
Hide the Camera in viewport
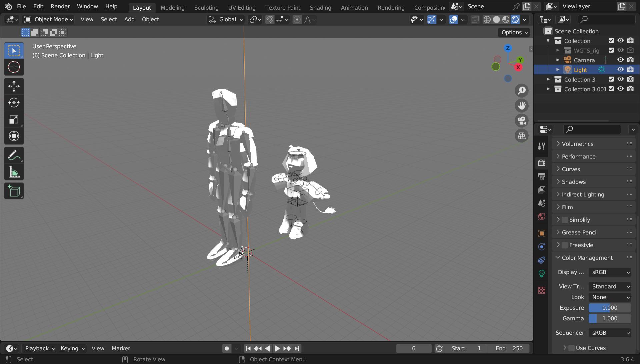click(x=620, y=60)
